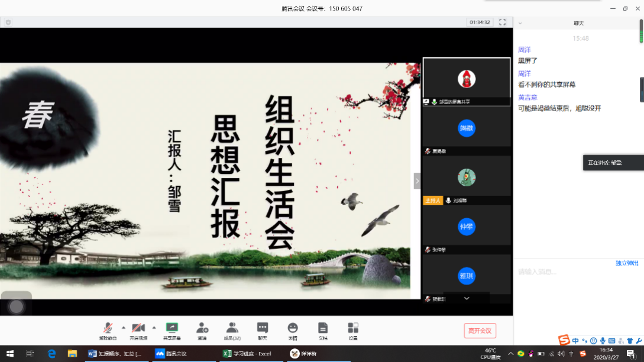Open the emoji reactions icon
The image size is (644, 362).
click(293, 328)
